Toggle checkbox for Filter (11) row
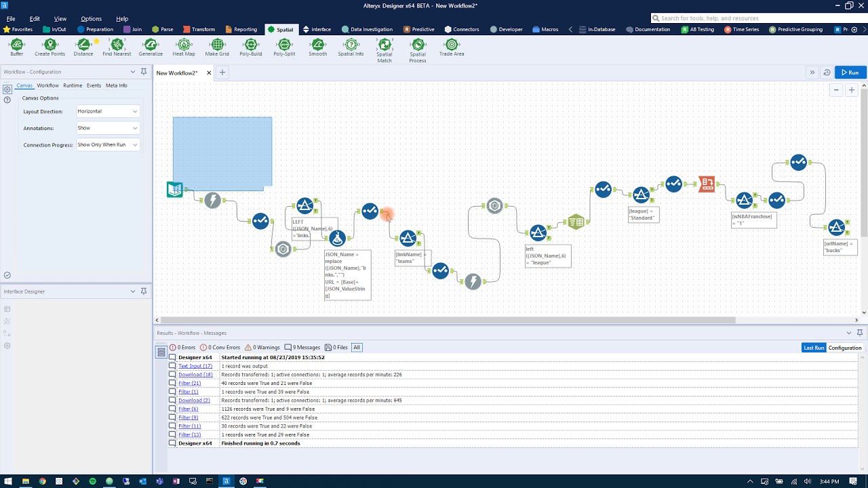 point(172,426)
